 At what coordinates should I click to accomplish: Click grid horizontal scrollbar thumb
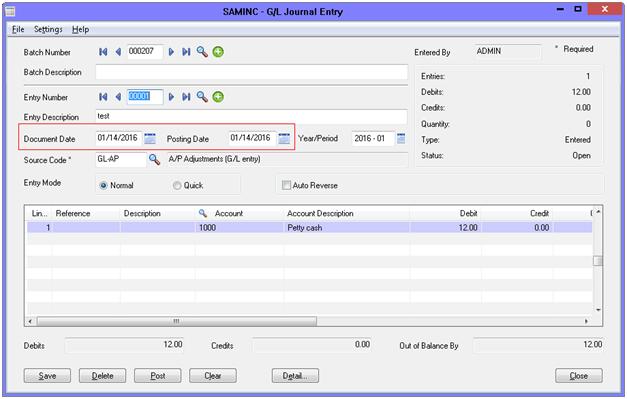177,321
